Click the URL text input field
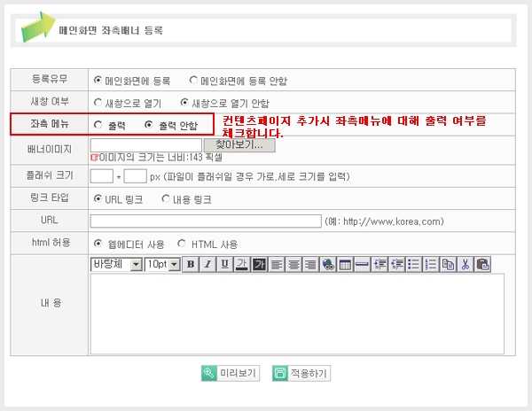Screen dimensions: 532x411 205,221
